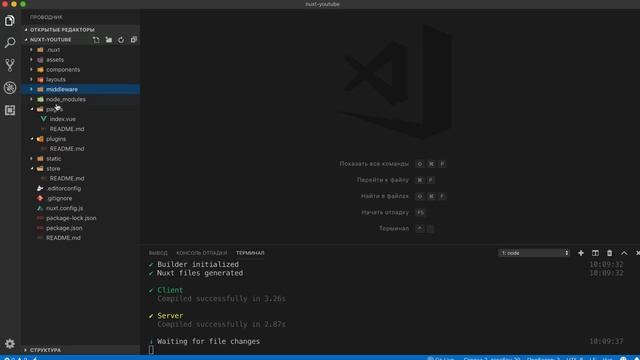Expand the highlighted middleware folder
The image size is (640, 360).
click(x=81, y=89)
